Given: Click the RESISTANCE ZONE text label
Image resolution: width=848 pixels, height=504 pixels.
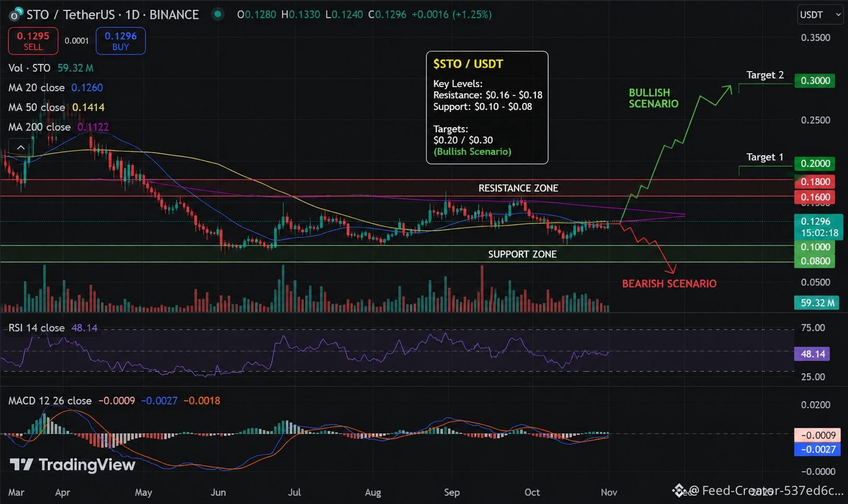Looking at the screenshot, I should 518,188.
